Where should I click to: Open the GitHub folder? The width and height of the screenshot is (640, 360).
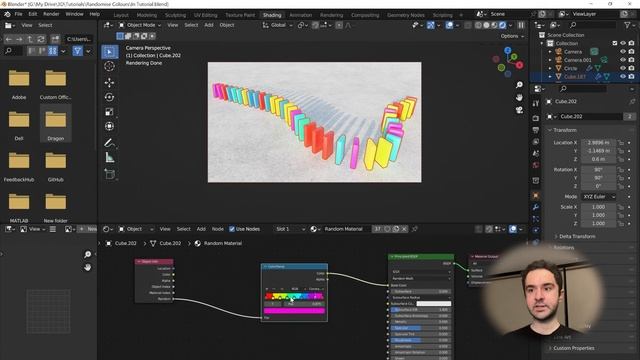click(56, 165)
